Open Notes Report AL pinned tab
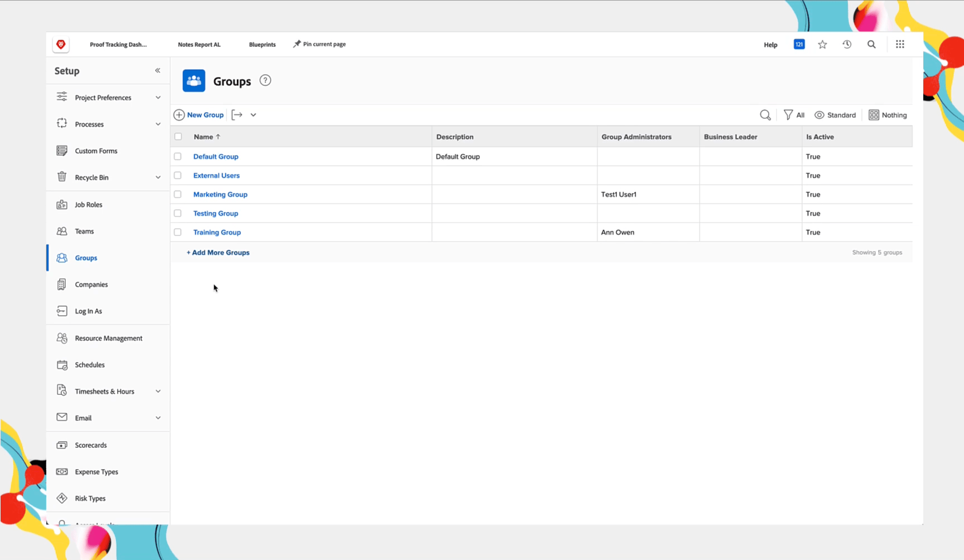The image size is (964, 560). pyautogui.click(x=199, y=45)
